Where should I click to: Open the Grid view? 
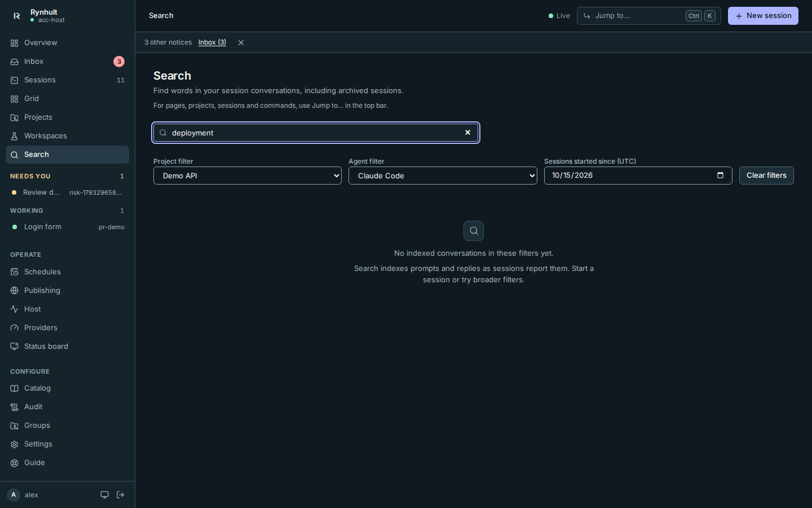67,99
